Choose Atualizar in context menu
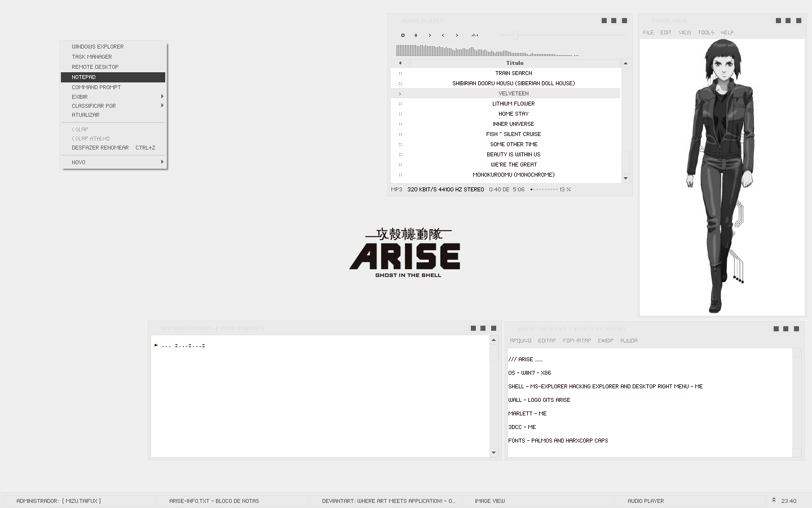Image resolution: width=812 pixels, height=508 pixels. click(113, 115)
